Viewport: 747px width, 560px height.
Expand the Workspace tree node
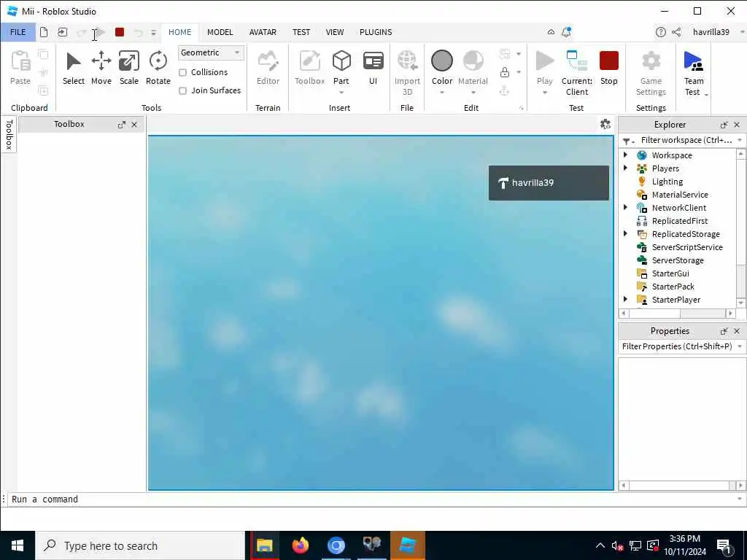[x=625, y=155]
